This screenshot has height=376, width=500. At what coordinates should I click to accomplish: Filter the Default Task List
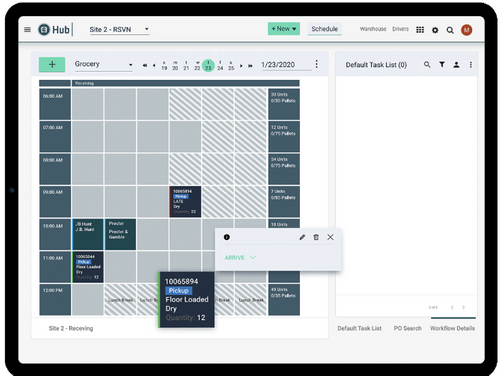442,64
